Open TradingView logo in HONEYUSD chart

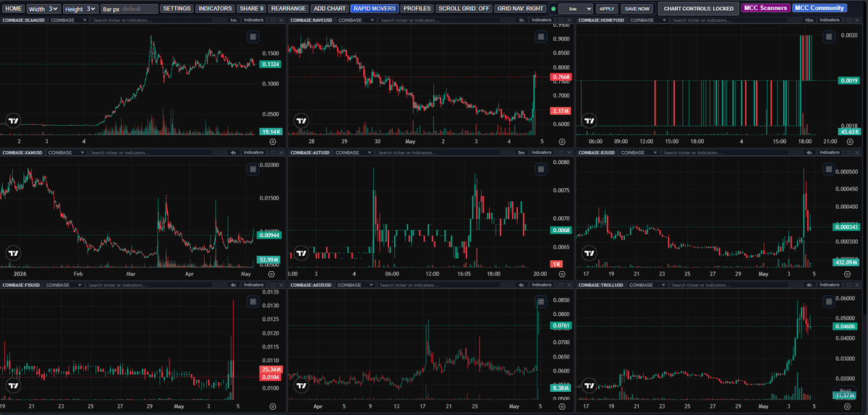590,121
